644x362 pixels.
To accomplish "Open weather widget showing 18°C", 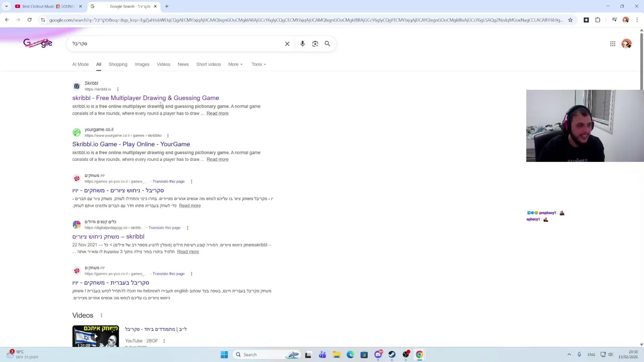I will (x=23, y=354).
